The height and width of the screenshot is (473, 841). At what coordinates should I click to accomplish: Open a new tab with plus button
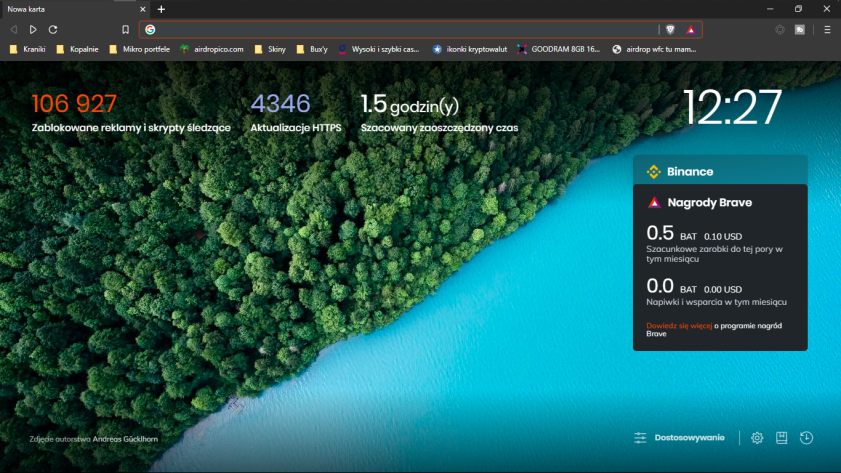tap(161, 9)
